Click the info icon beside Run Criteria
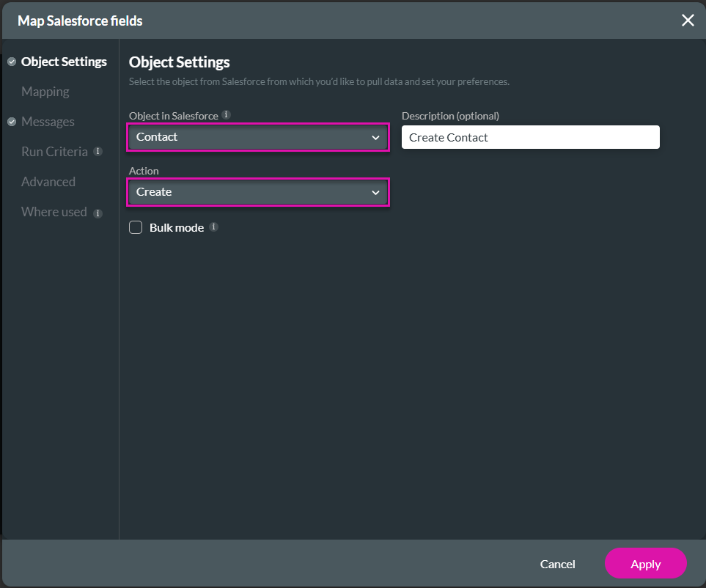Image resolution: width=706 pixels, height=588 pixels. (98, 151)
